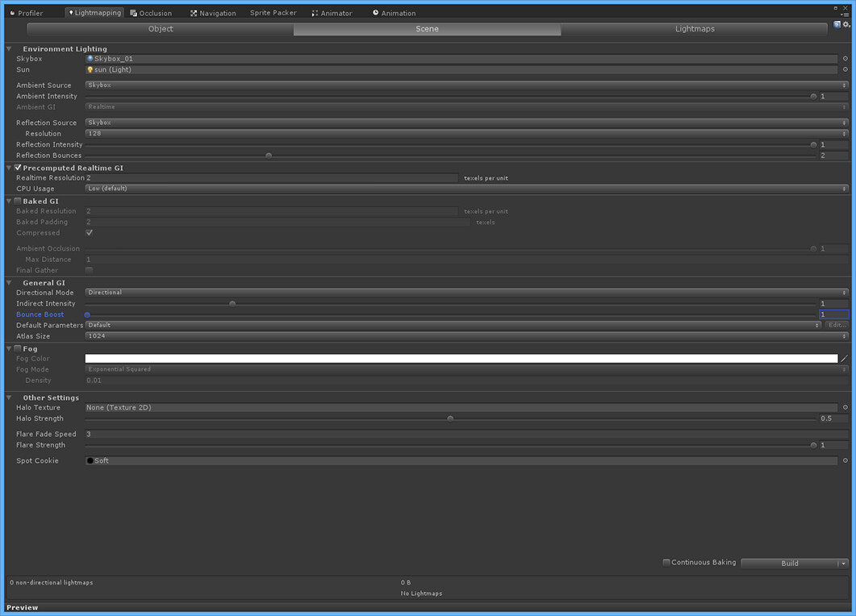Viewport: 856px width, 616px height.
Task: Toggle the Continuous Baking checkbox
Action: (666, 562)
